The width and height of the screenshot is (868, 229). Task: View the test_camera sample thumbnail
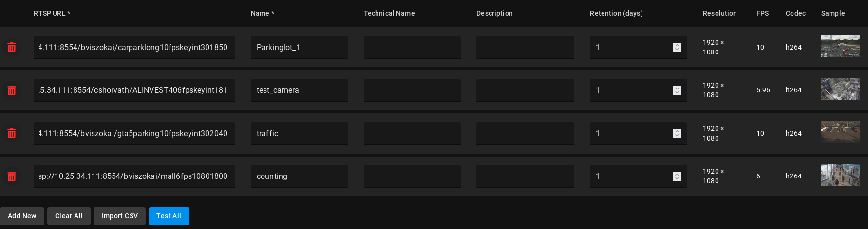pos(840,89)
